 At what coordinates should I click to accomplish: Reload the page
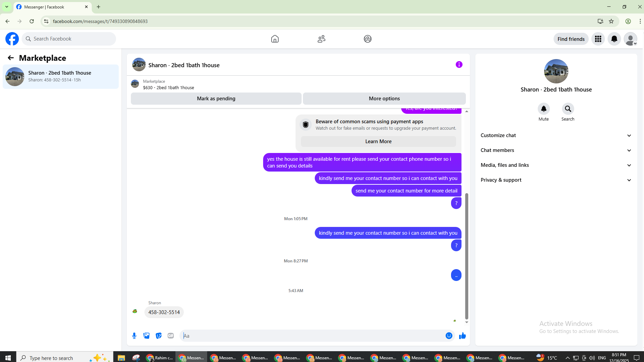coord(32,21)
